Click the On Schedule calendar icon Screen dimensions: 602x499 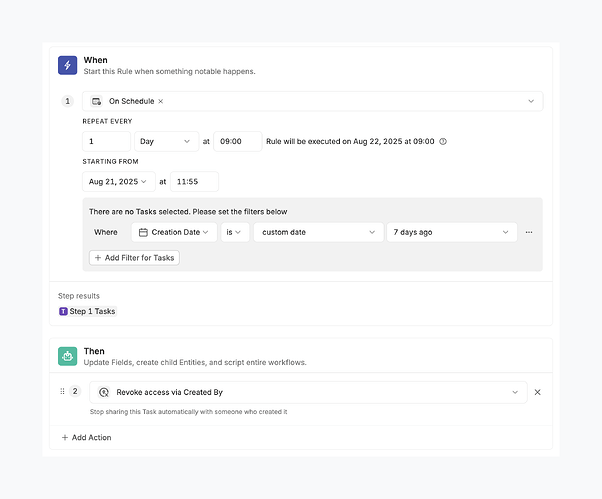click(x=96, y=101)
